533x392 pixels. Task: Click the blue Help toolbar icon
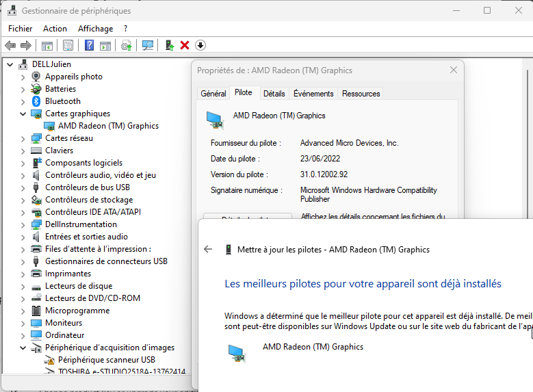(x=89, y=45)
